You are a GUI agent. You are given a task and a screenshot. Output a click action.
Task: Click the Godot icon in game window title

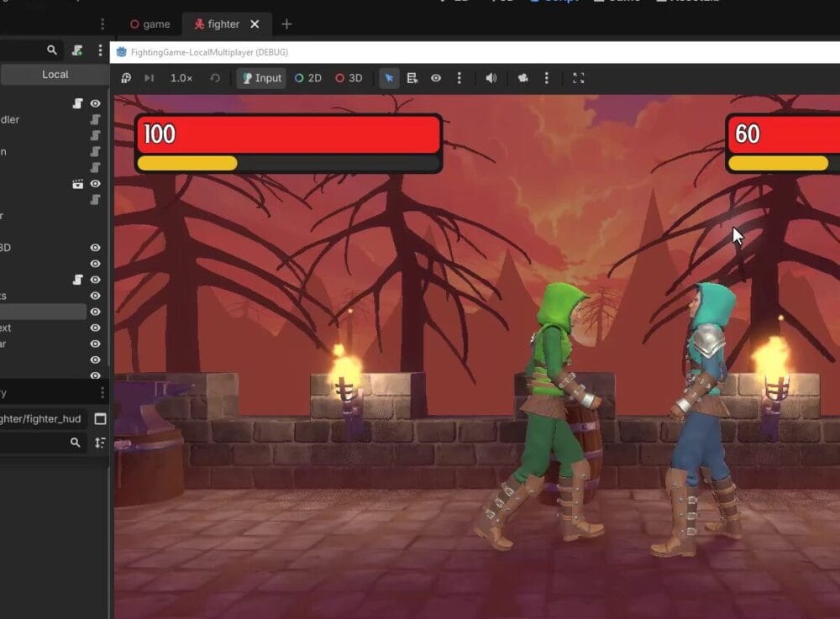122,52
